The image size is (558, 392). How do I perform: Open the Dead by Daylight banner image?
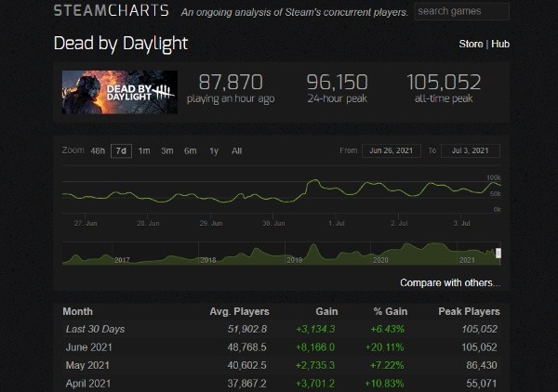coord(120,92)
